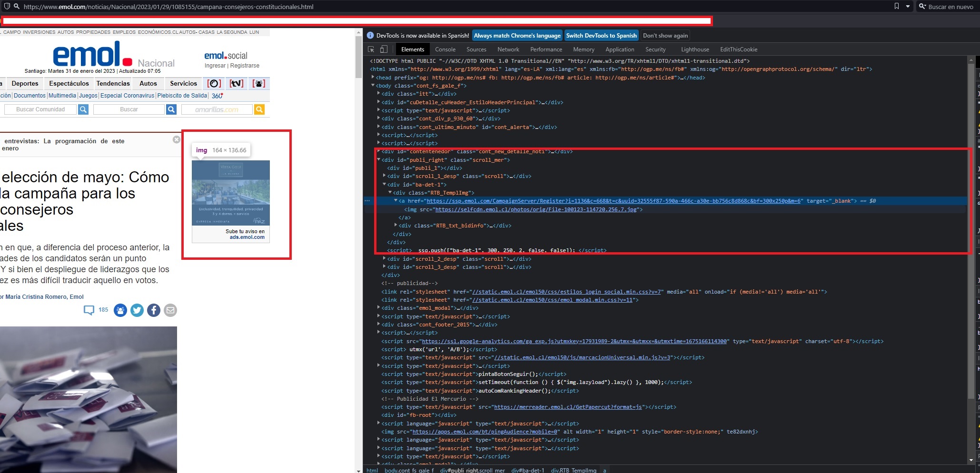Click the Switch DevTools to Spanish button

601,35
